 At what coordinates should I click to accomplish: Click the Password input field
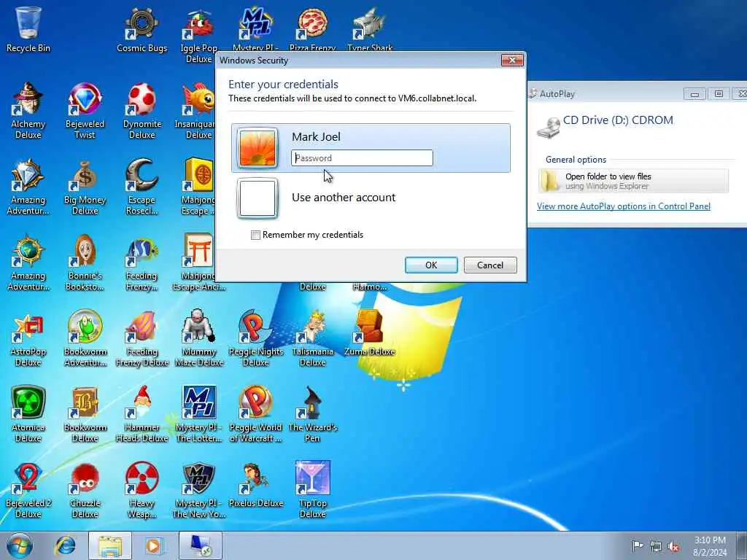pyautogui.click(x=362, y=158)
